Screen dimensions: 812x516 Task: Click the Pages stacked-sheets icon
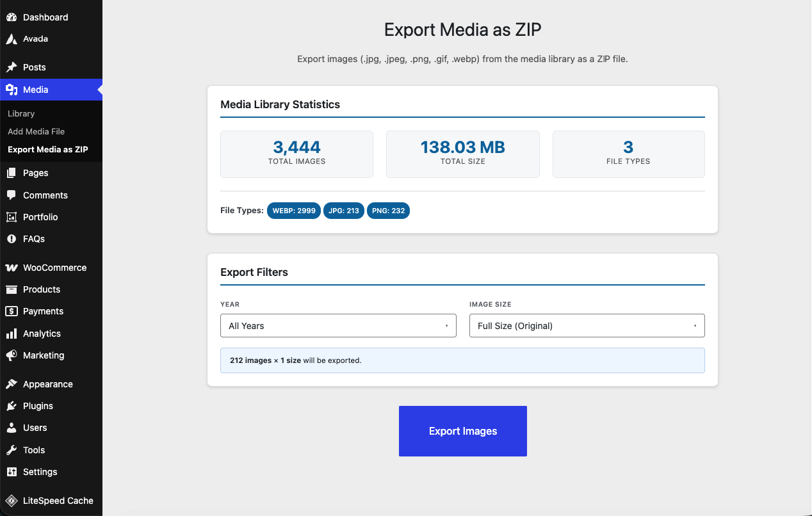(x=12, y=173)
